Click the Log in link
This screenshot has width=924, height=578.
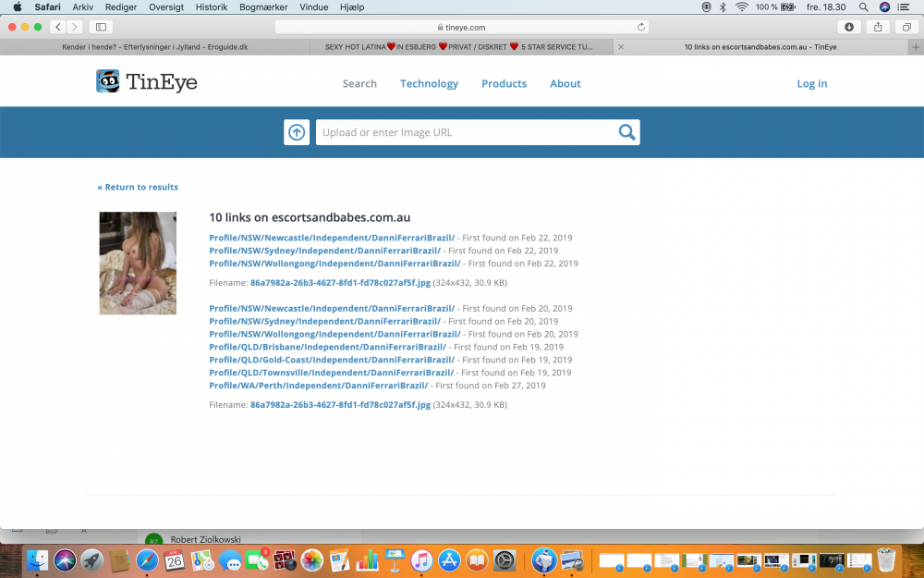tap(812, 84)
